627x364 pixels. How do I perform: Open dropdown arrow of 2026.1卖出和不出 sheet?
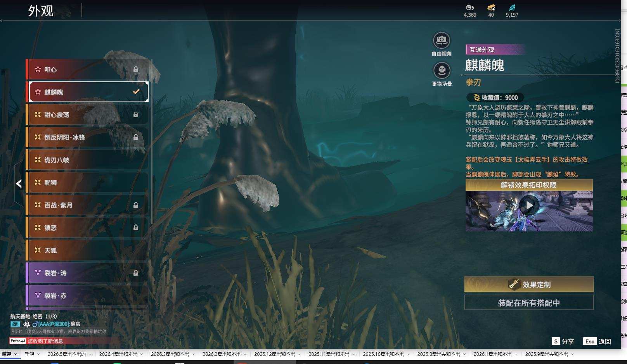coord(516,354)
